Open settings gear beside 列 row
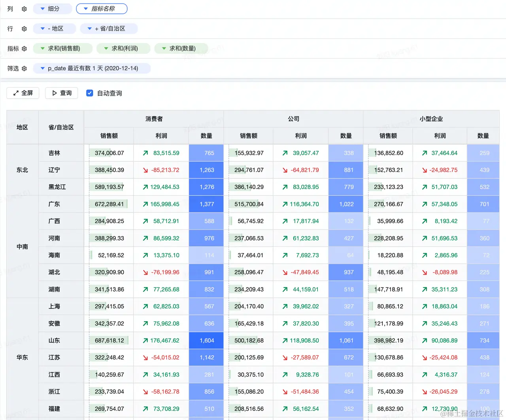The height and width of the screenshot is (420, 506). click(x=24, y=9)
